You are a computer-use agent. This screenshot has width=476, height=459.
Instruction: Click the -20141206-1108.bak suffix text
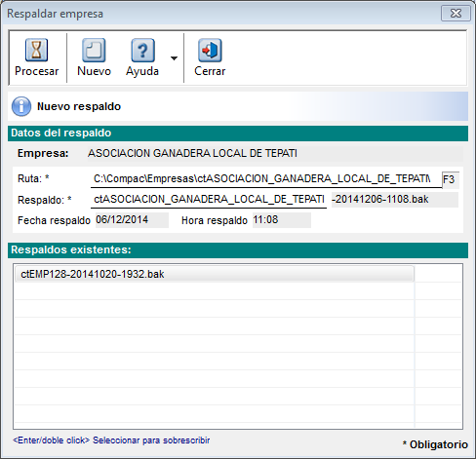tap(380, 199)
